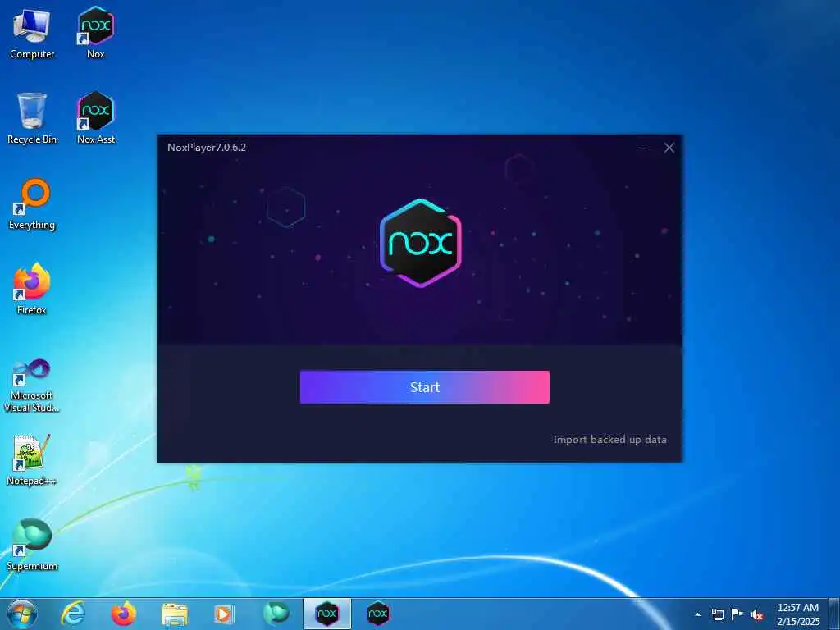Launch Internet Explorer from taskbar
The width and height of the screenshot is (840, 630).
click(x=73, y=614)
